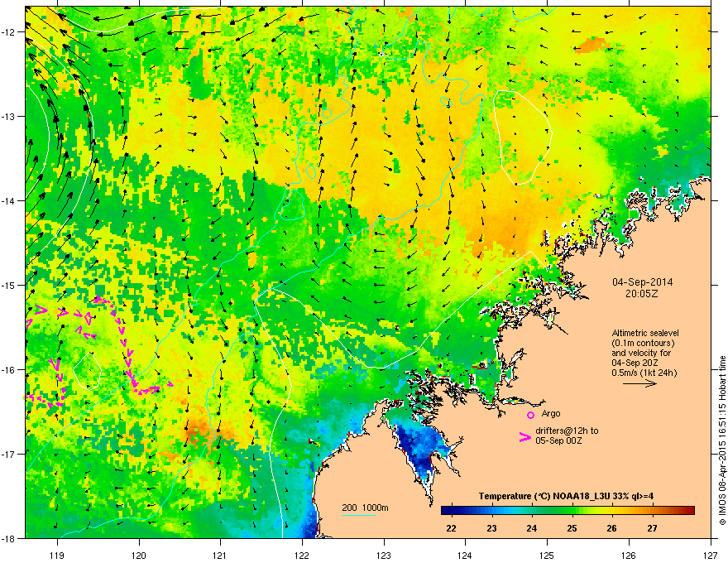Viewport: 728px width, 563px height.
Task: Click the dark blue end of the temperature bar
Action: [x=446, y=511]
